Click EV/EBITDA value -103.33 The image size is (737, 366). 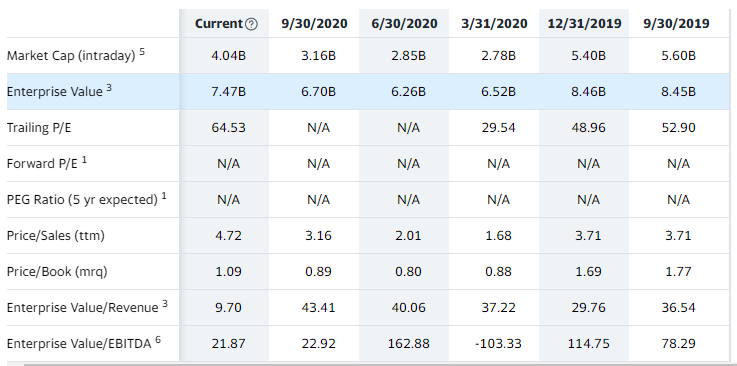pyautogui.click(x=498, y=343)
